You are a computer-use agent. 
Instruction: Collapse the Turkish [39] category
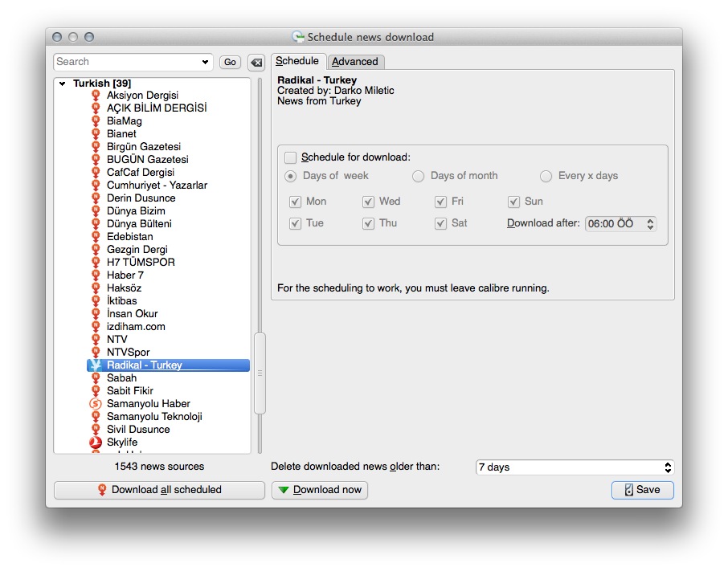point(62,84)
